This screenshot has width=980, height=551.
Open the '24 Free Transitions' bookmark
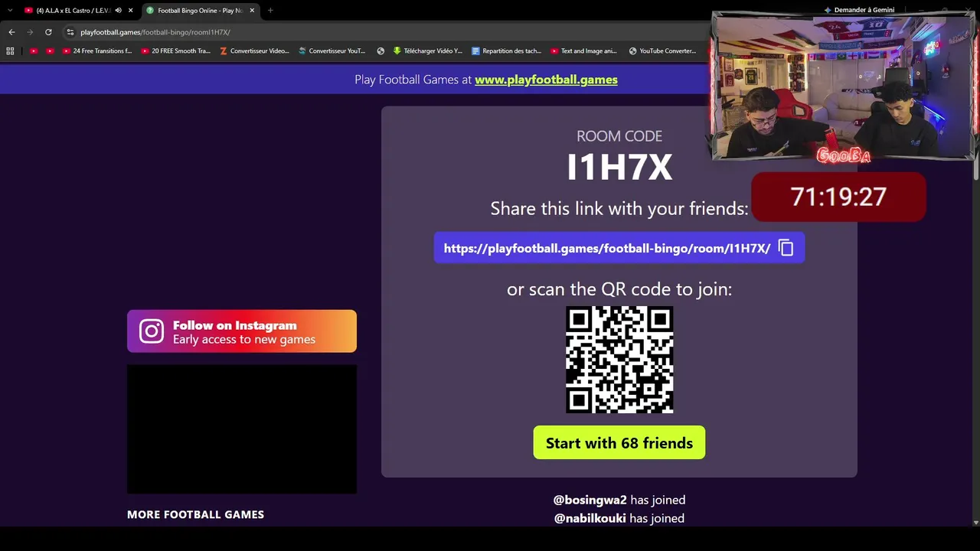pyautogui.click(x=97, y=51)
